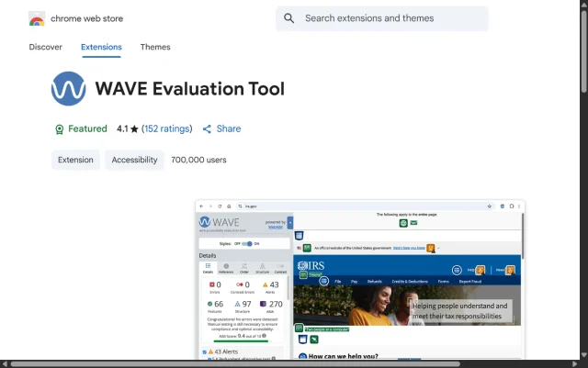Click the scroll up arrow

(x=584, y=5)
